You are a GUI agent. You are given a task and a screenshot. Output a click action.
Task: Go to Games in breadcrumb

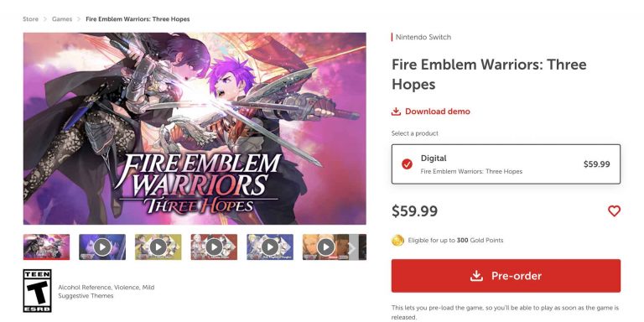62,19
